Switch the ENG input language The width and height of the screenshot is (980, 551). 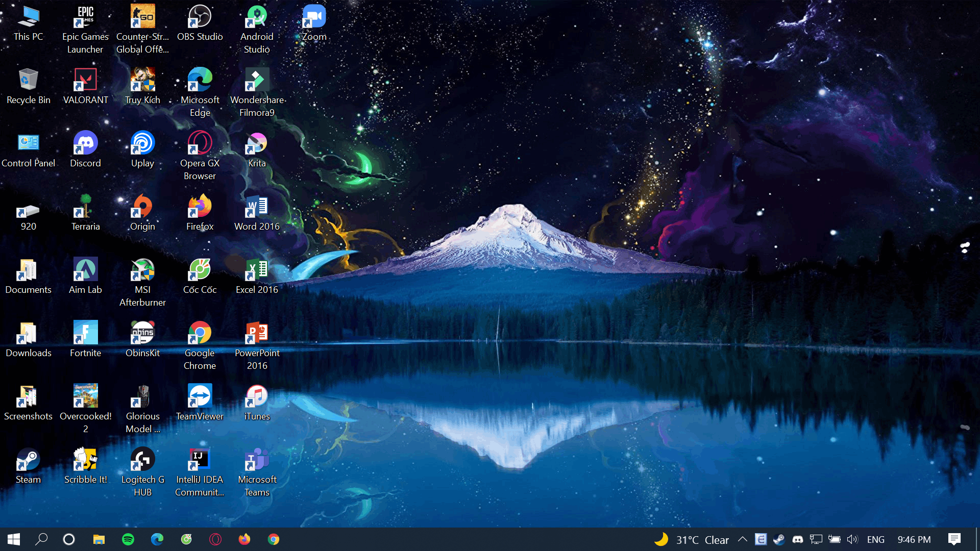click(x=876, y=540)
